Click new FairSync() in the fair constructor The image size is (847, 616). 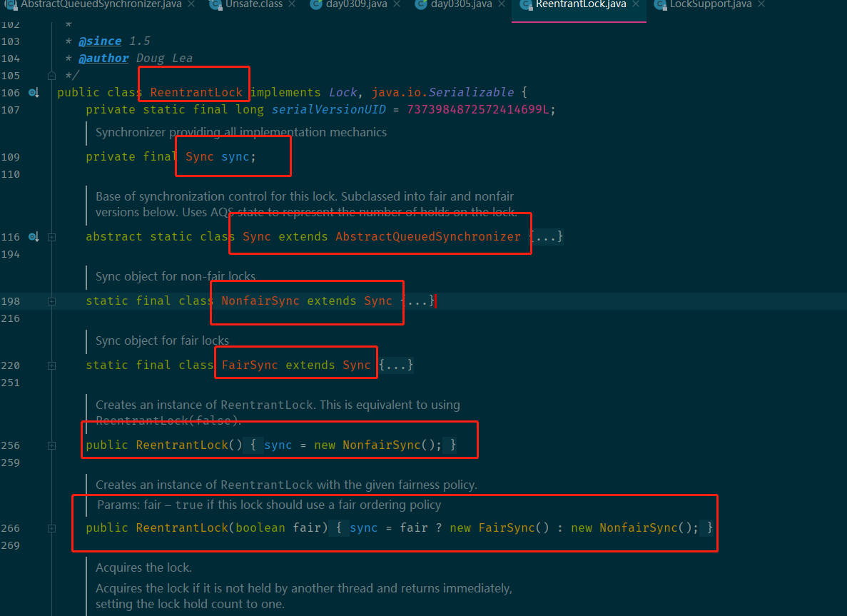coord(499,527)
